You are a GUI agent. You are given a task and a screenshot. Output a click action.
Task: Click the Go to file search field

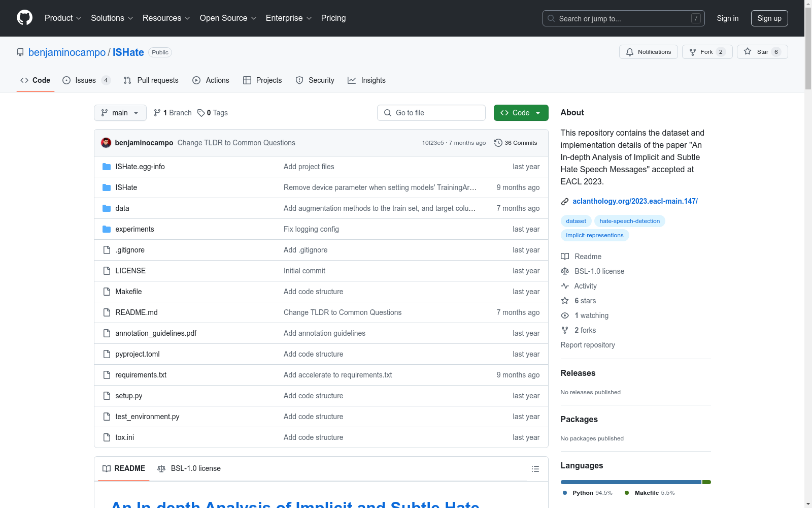point(431,113)
